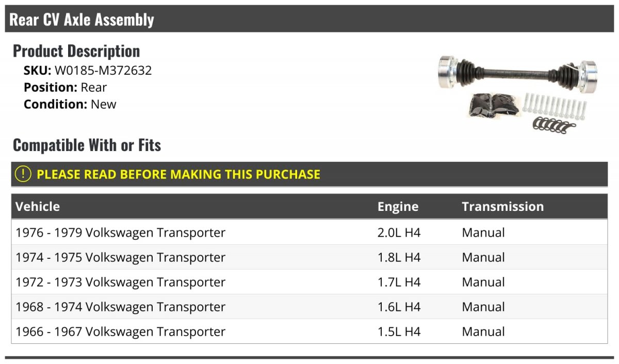619x364 pixels.
Task: Click the Product Description heading
Action: pos(76,51)
